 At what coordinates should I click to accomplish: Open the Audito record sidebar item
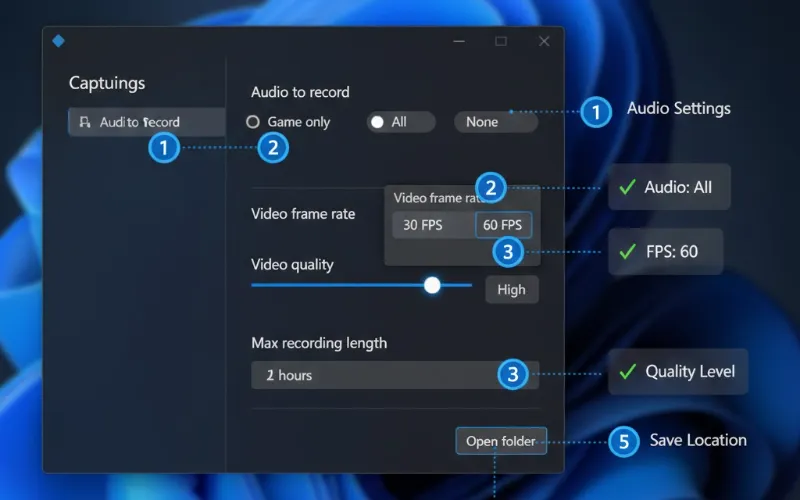[x=147, y=122]
